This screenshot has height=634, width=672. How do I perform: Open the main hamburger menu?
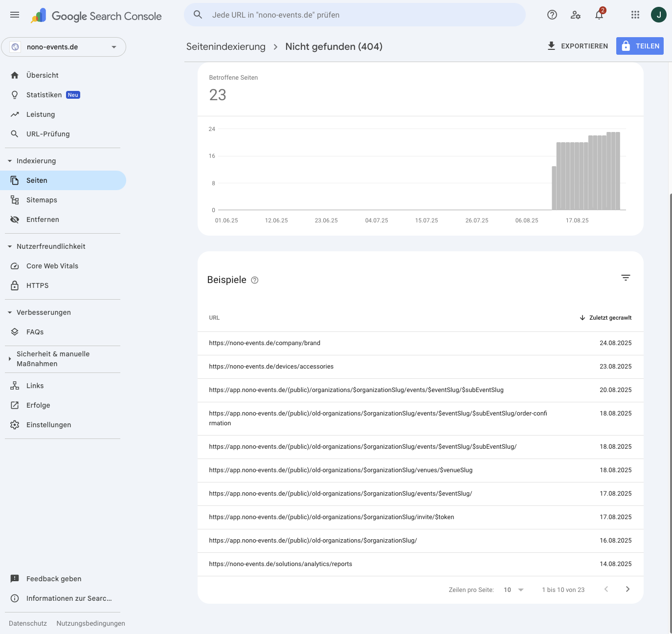click(15, 15)
